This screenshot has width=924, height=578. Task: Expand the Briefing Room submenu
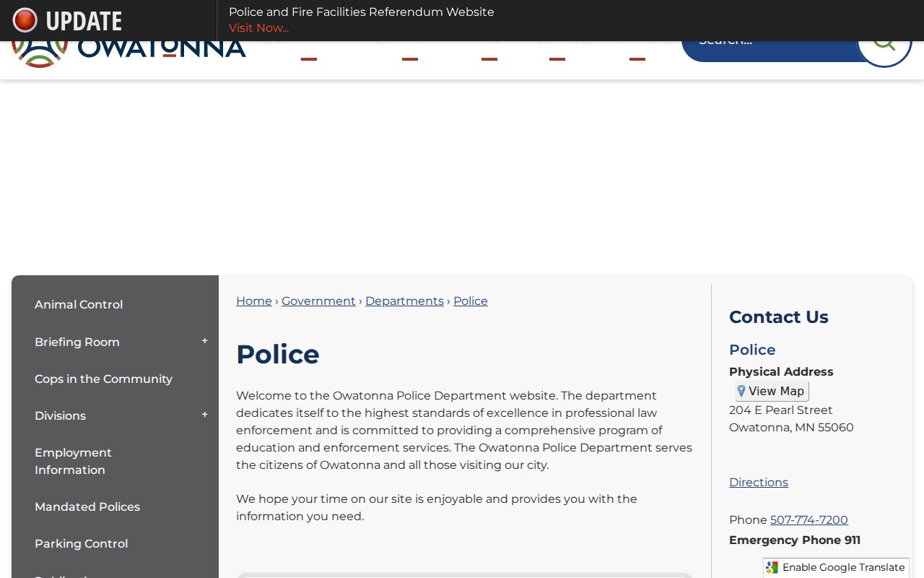pos(204,341)
